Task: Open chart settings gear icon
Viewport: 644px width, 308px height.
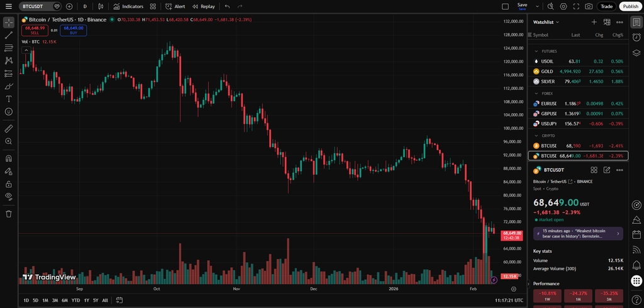Action: pos(563,6)
